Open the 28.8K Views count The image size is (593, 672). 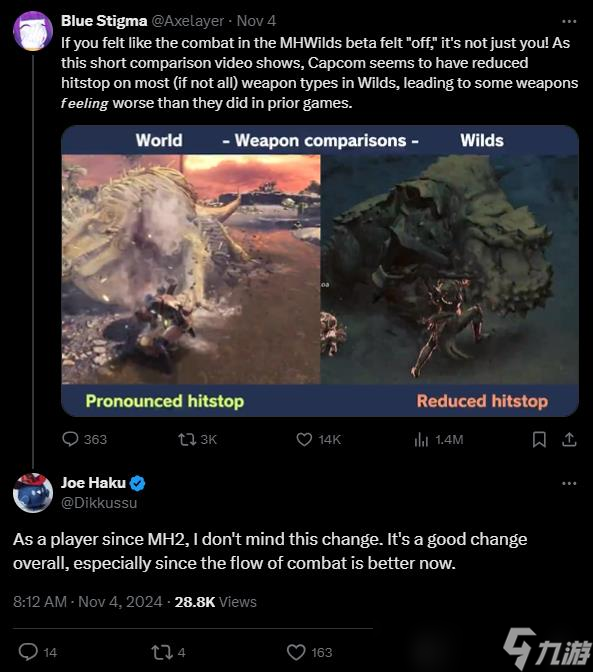coord(216,602)
